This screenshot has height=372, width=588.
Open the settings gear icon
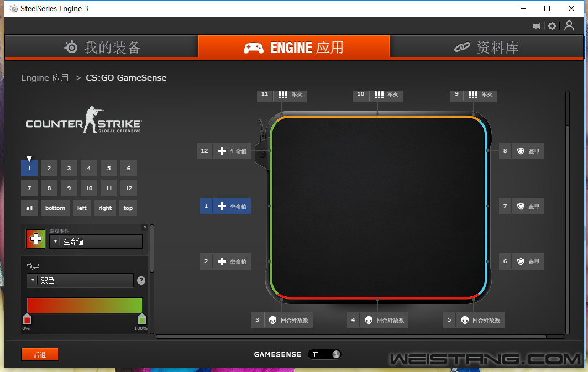[552, 26]
